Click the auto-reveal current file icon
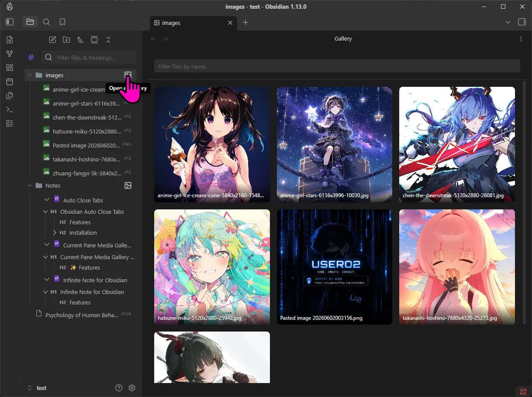Screen dimensions: 532x397 pyautogui.click(x=94, y=40)
